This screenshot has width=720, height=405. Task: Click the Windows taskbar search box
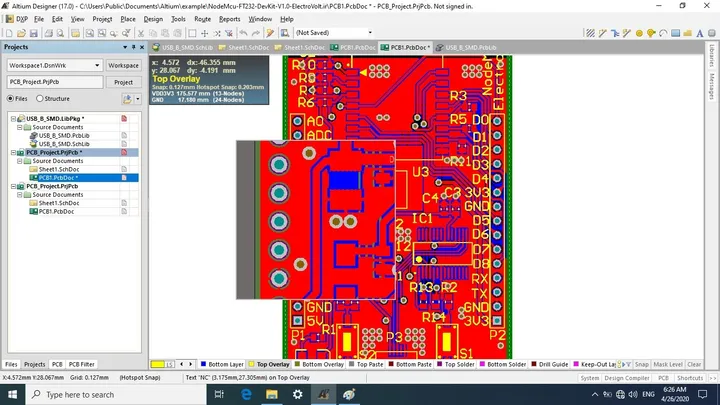tap(116, 394)
